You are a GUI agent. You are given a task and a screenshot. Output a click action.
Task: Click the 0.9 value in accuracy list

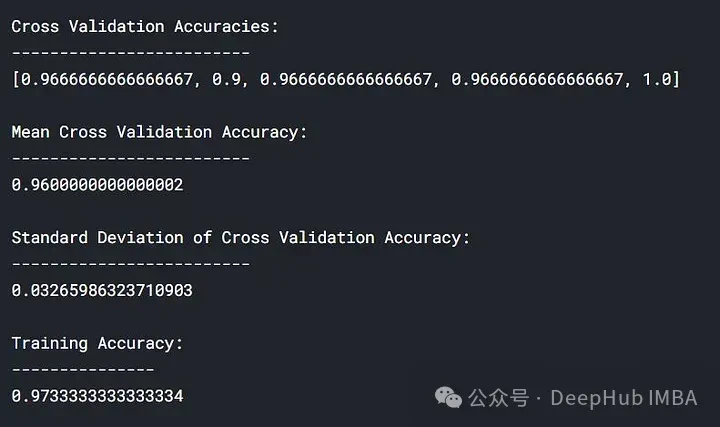[x=226, y=79]
